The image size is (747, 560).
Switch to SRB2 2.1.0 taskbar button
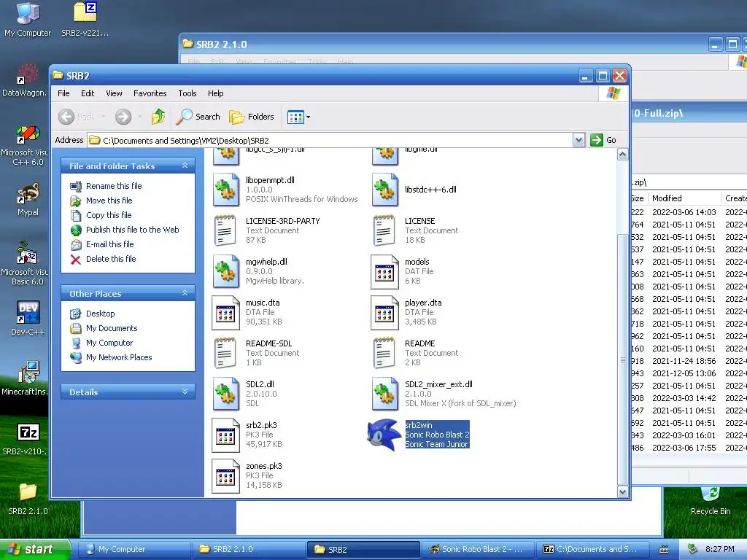pyautogui.click(x=249, y=550)
